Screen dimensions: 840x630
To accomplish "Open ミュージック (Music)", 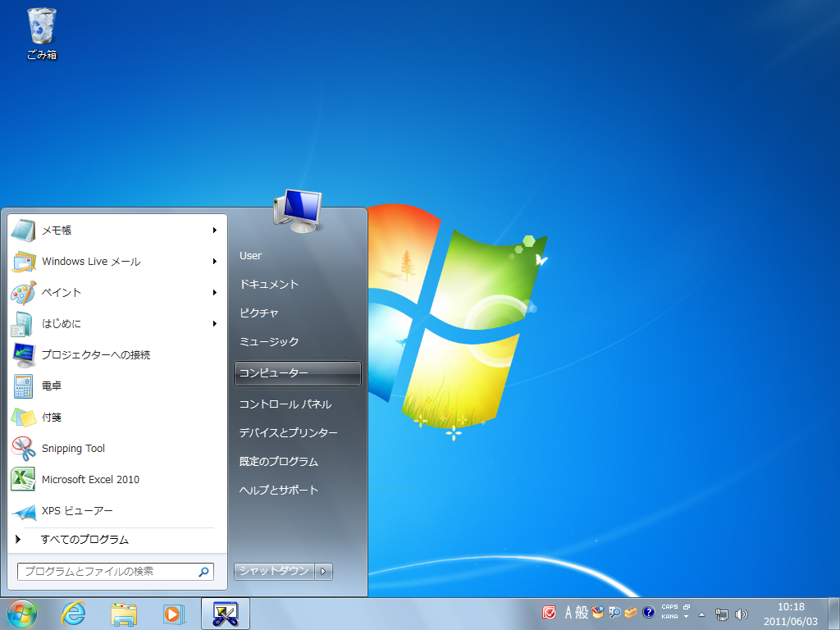I will 298,342.
